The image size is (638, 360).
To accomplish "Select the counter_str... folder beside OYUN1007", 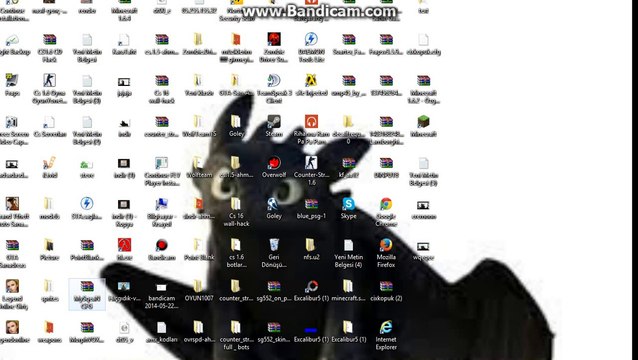I will pyautogui.click(x=236, y=290).
